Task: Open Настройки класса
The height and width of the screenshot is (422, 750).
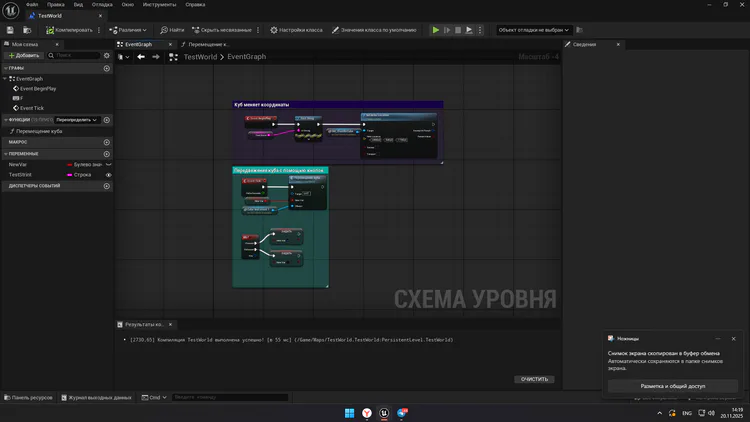Action: (296, 30)
